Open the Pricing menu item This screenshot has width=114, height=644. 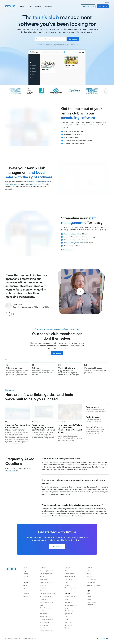click(30, 6)
